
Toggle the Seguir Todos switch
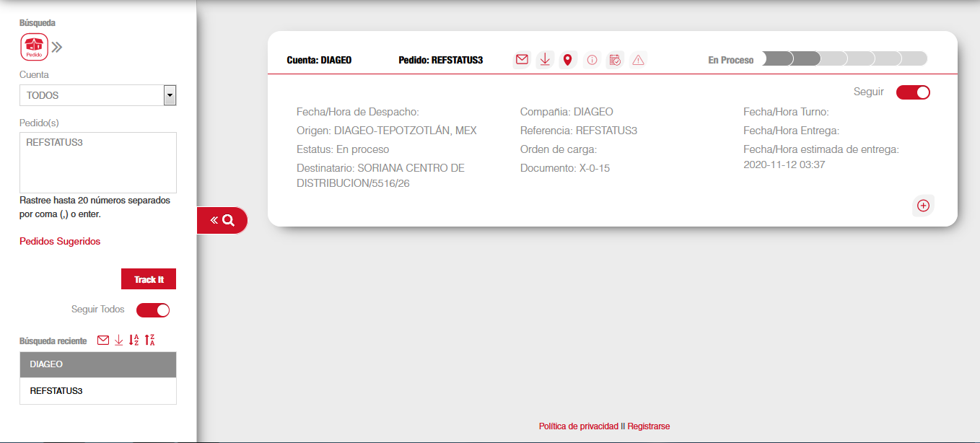tap(153, 310)
